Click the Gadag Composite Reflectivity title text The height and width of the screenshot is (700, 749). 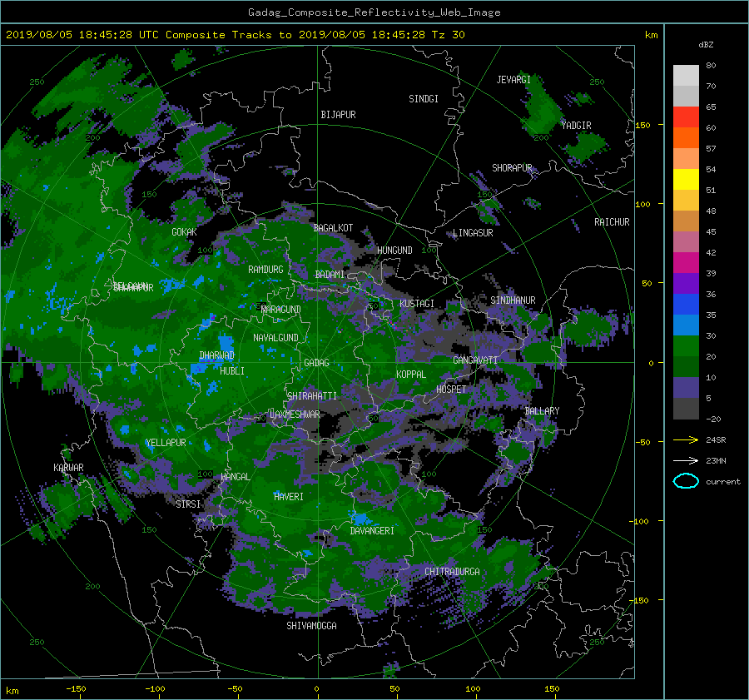pyautogui.click(x=374, y=12)
